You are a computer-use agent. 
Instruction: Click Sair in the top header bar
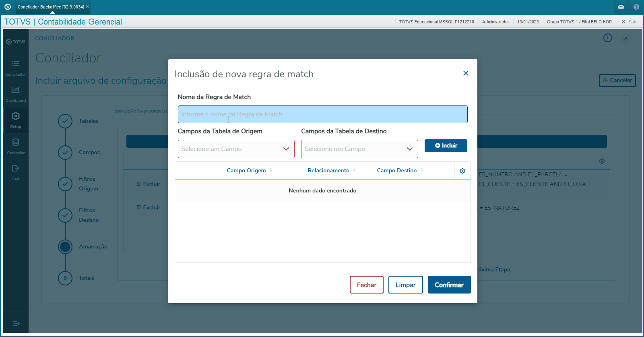pos(629,22)
